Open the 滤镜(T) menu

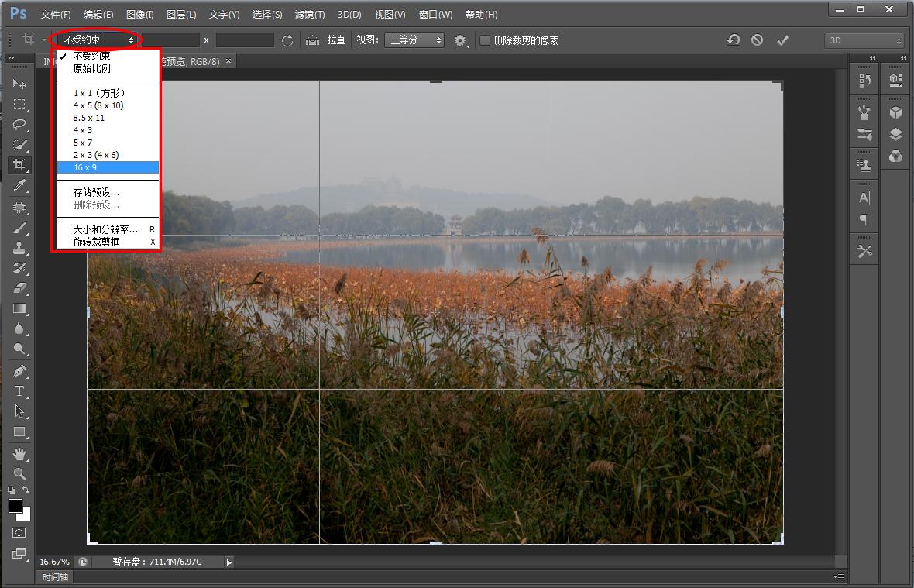tap(310, 15)
